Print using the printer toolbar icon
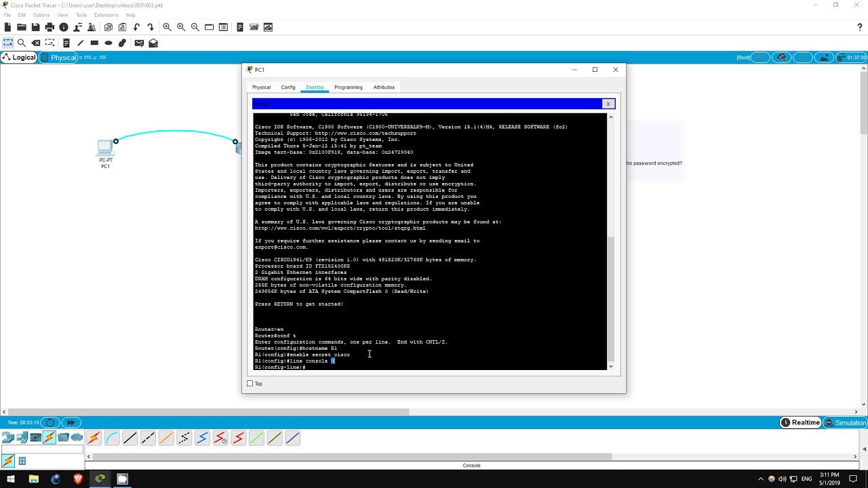Viewport: 868px width, 488px height. 50,27
